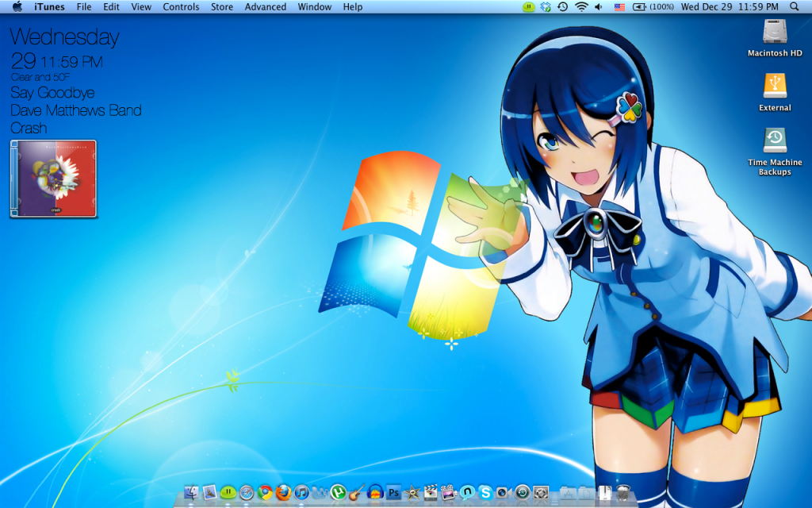Viewport: 812px width, 508px height.
Task: Open System Preferences from the Dock
Action: click(541, 492)
